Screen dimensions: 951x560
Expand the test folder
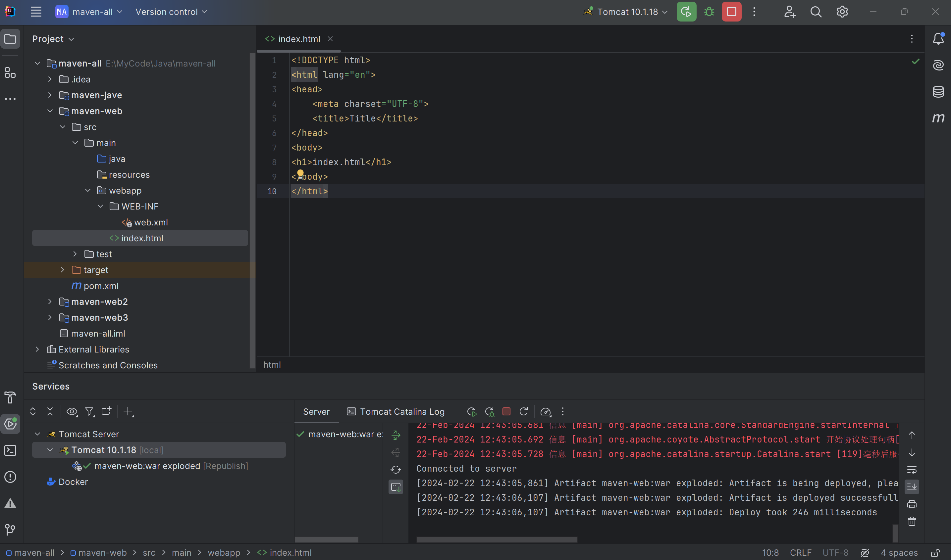coord(75,254)
